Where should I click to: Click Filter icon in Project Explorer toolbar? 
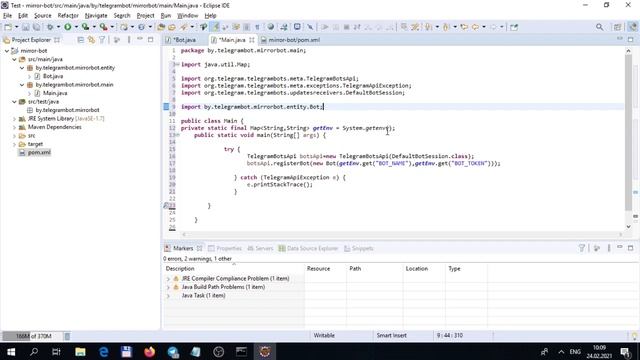102,40
